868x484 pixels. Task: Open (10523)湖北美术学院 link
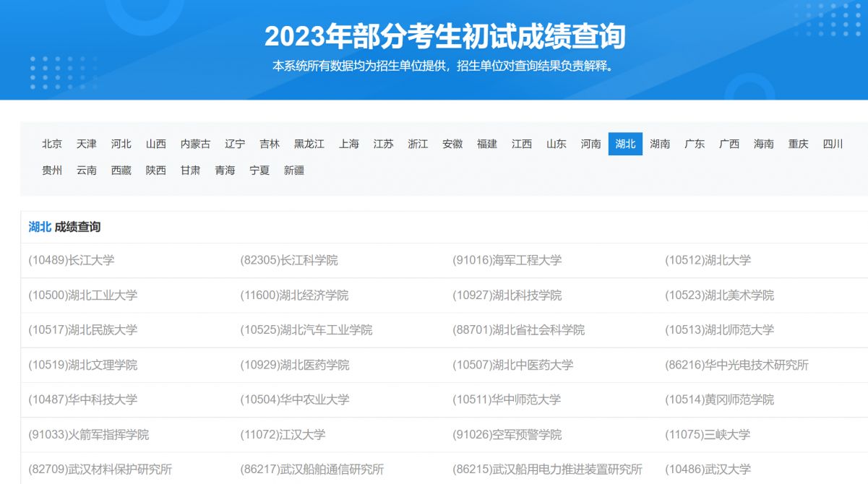[720, 295]
